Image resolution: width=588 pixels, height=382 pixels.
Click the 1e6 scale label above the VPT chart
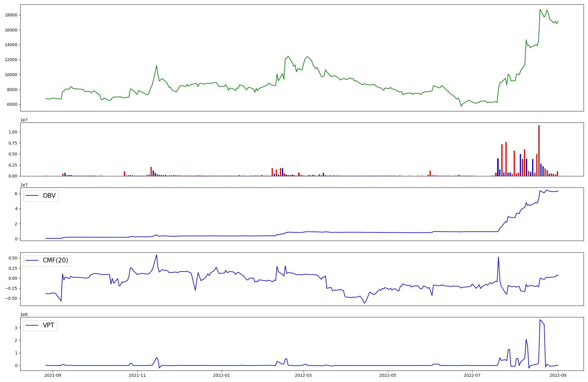point(24,315)
